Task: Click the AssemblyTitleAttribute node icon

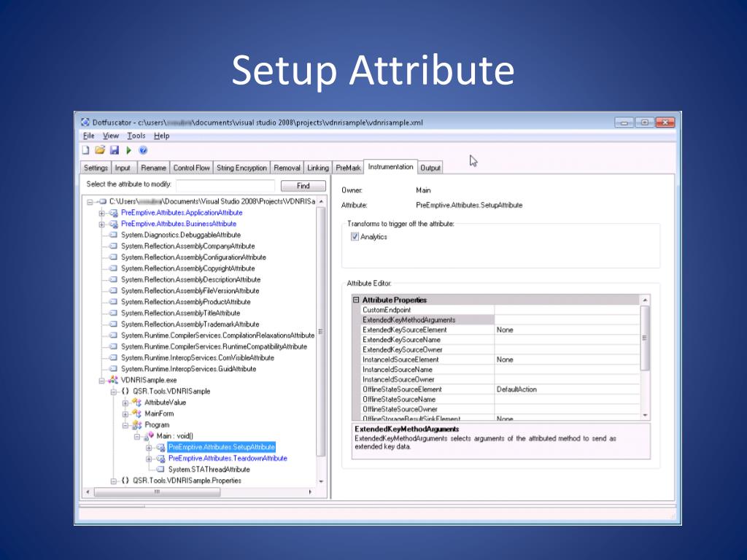Action: 113,313
